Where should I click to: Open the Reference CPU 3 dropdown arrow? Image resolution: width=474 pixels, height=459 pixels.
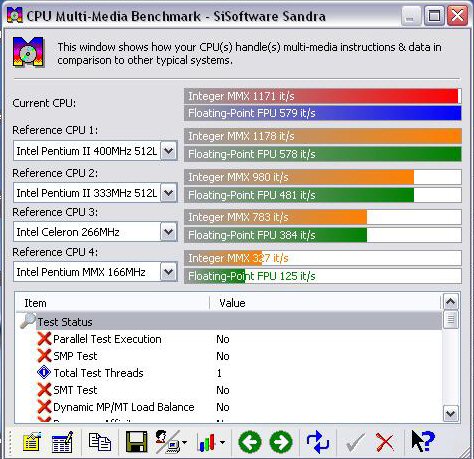coord(169,232)
